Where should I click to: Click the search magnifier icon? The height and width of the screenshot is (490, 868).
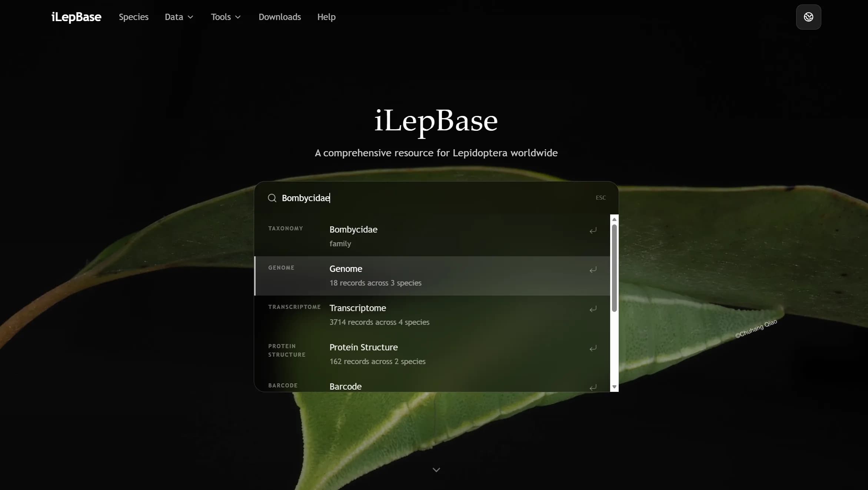click(272, 198)
